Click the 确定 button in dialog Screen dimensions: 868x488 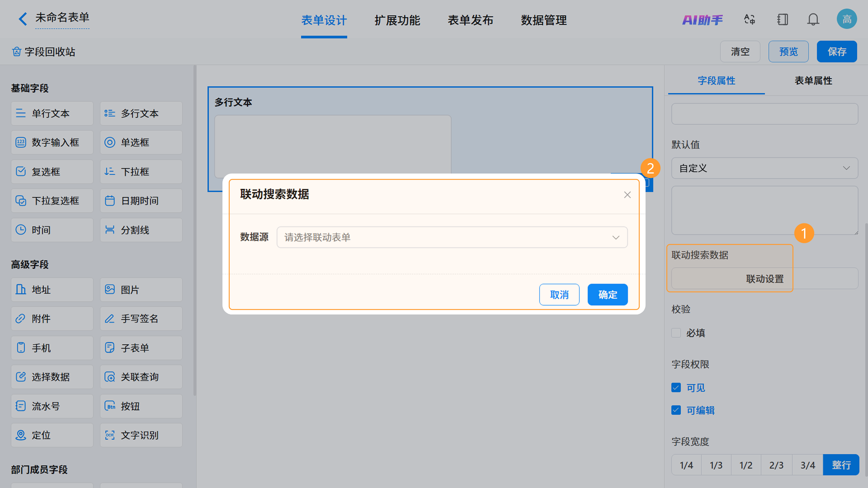608,295
